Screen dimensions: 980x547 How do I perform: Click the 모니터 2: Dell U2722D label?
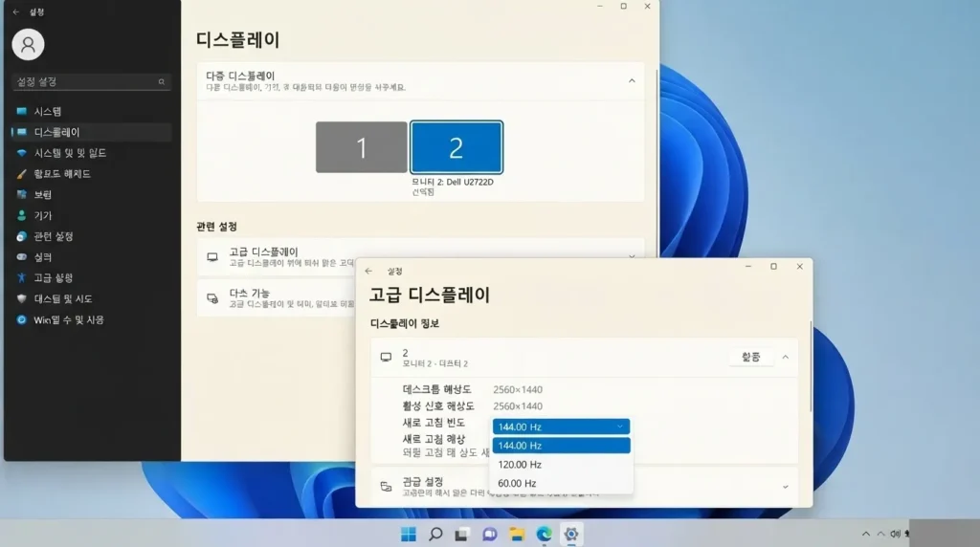(453, 182)
